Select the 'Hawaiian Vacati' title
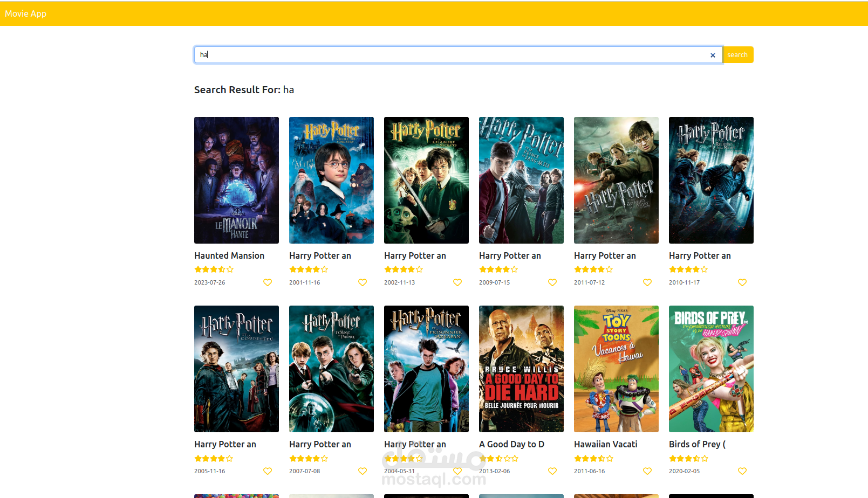 click(x=605, y=444)
